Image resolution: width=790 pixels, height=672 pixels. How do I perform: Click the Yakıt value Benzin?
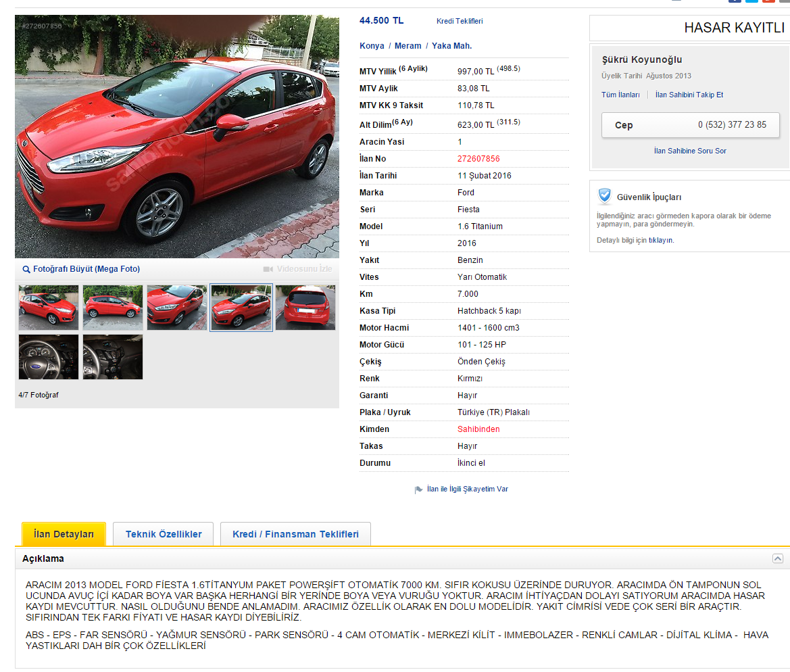(470, 260)
